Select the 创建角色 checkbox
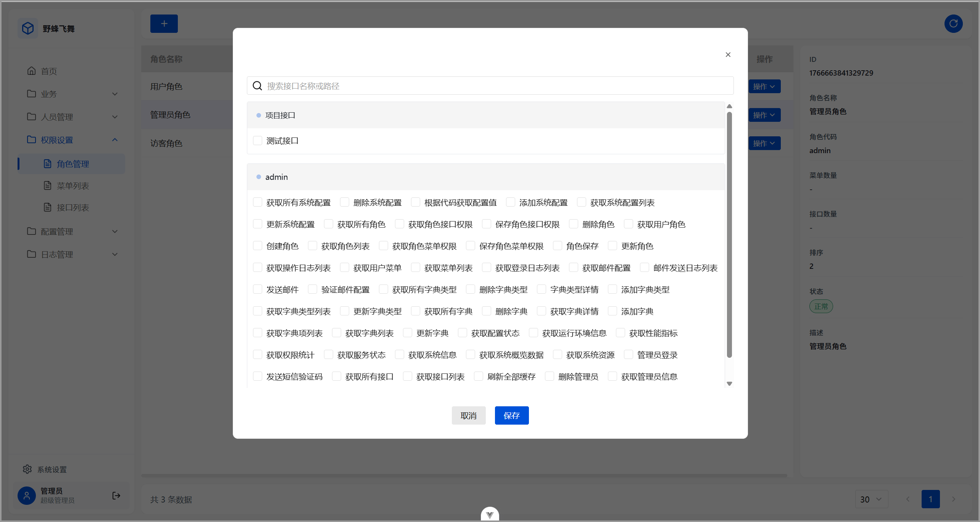Screen dimensions: 980x522 pos(258,246)
